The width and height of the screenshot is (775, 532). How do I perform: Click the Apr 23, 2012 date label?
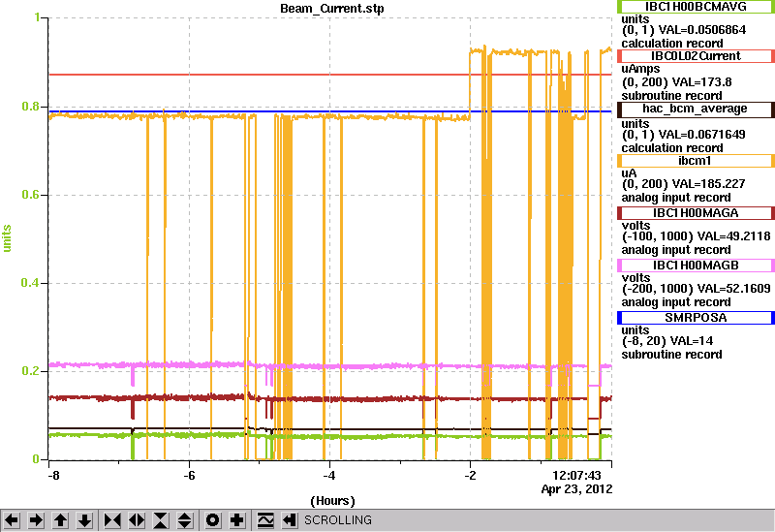(x=576, y=489)
